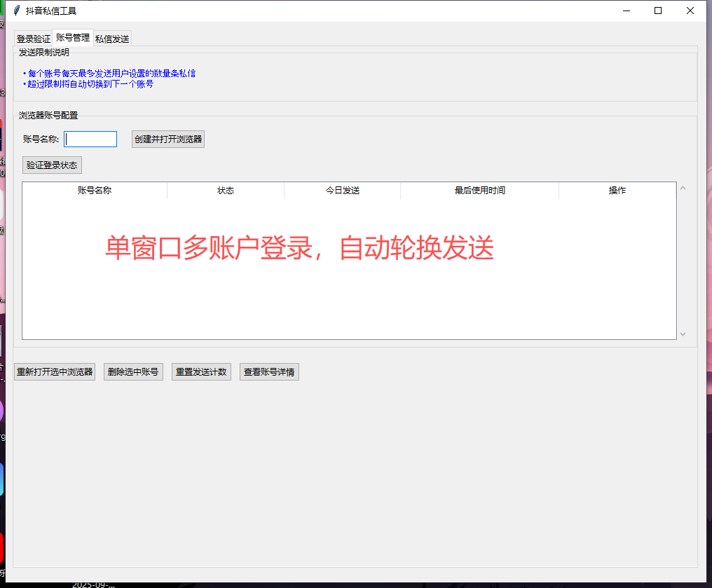Sort by the 账号名称 column header
This screenshot has height=588, width=712.
tap(95, 191)
